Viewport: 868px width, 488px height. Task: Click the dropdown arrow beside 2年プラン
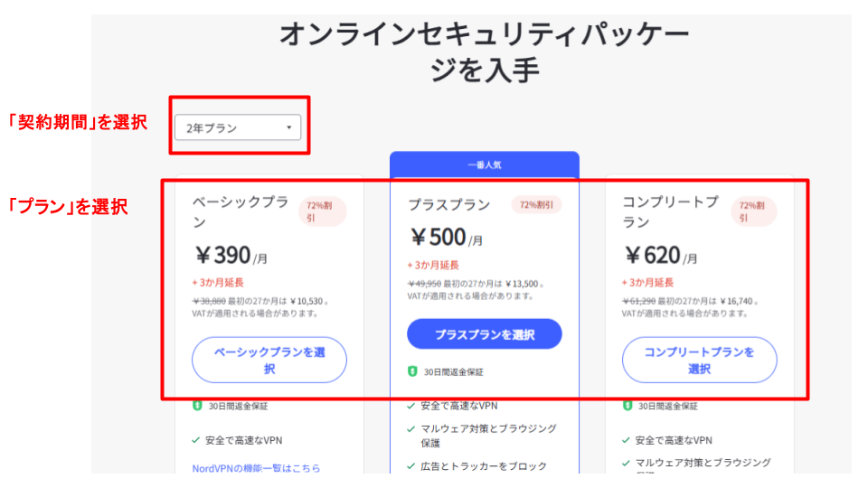click(288, 127)
